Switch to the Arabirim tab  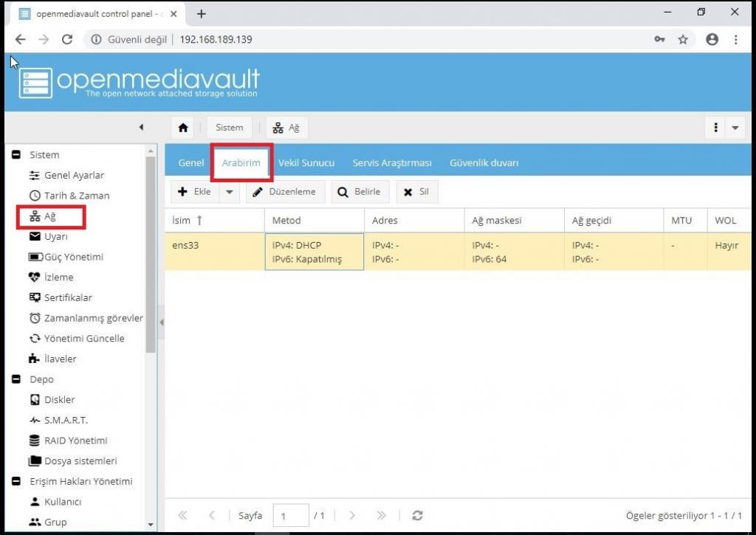241,163
